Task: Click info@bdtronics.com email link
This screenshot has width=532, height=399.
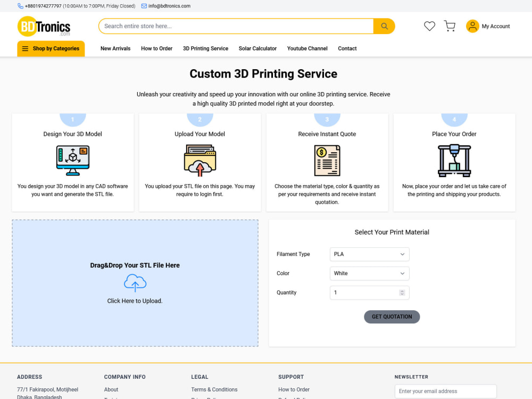Action: (169, 6)
